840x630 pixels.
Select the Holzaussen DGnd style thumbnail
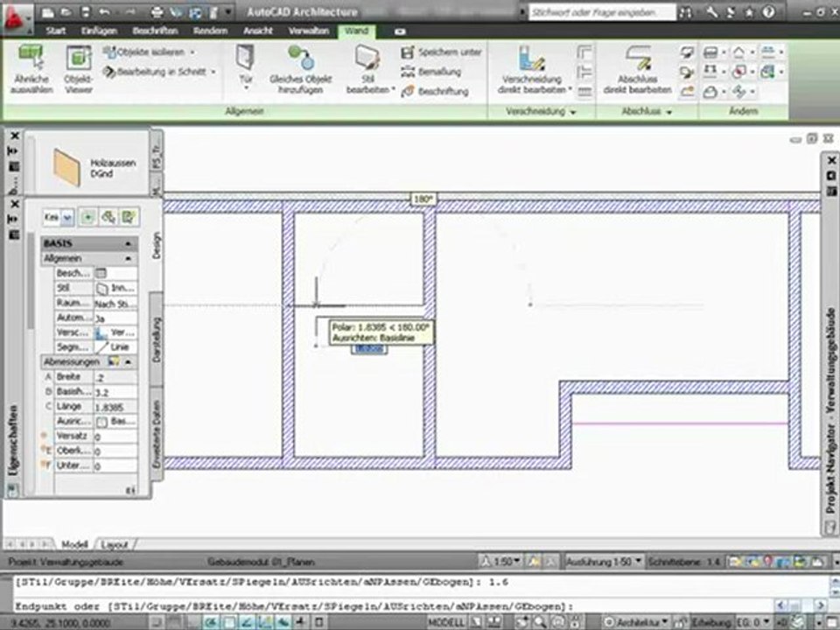(67, 168)
